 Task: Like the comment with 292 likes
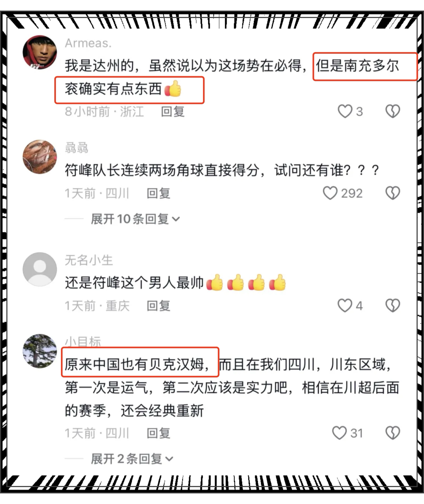coord(330,193)
